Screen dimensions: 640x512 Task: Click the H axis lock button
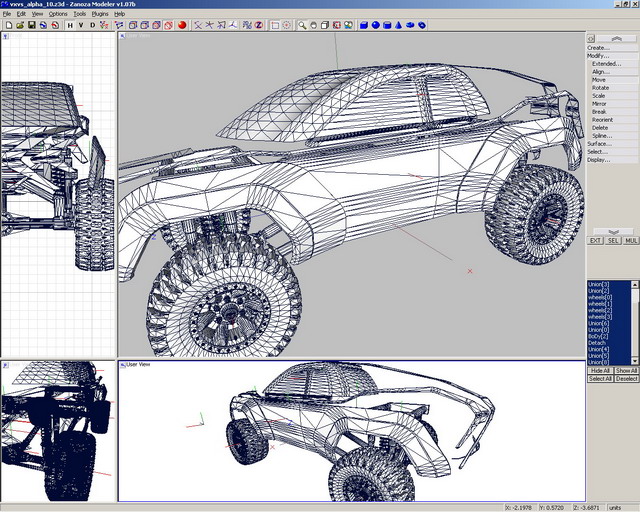point(70,25)
